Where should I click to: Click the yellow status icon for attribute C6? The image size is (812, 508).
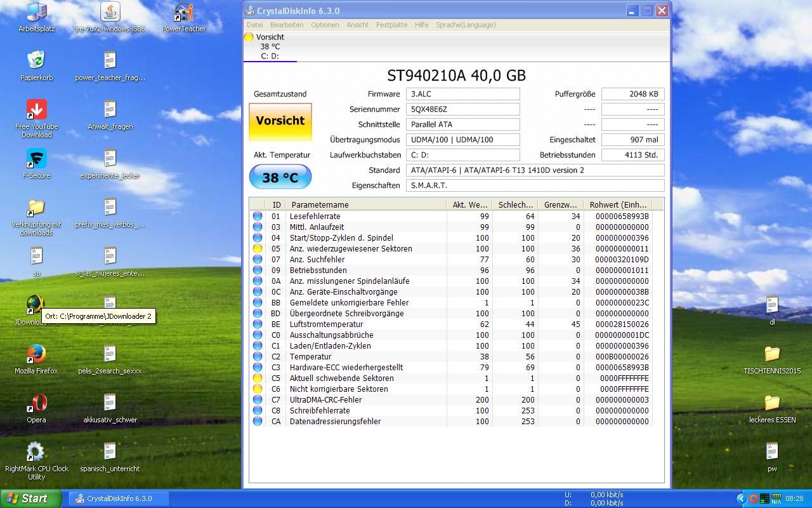point(258,389)
